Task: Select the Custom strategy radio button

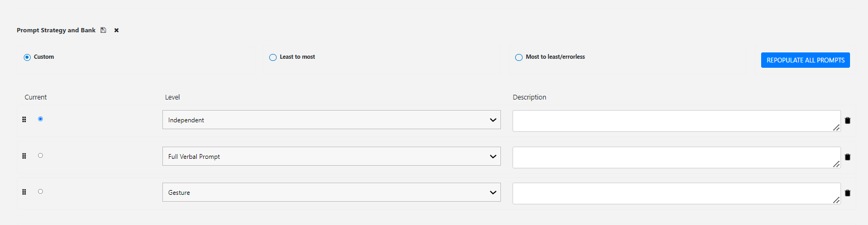Action: (x=27, y=57)
